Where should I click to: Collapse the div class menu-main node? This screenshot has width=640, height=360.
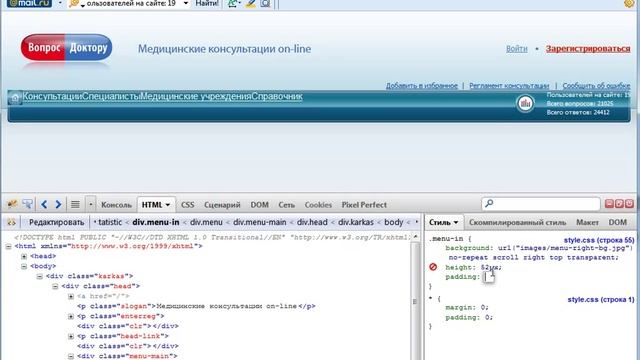71,356
